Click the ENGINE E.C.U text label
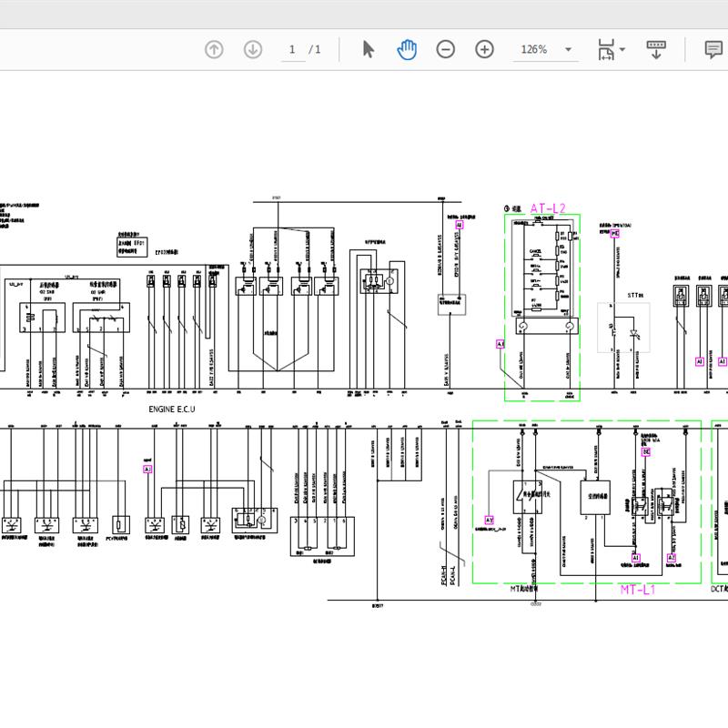Image resolution: width=728 pixels, height=728 pixels. 172,409
